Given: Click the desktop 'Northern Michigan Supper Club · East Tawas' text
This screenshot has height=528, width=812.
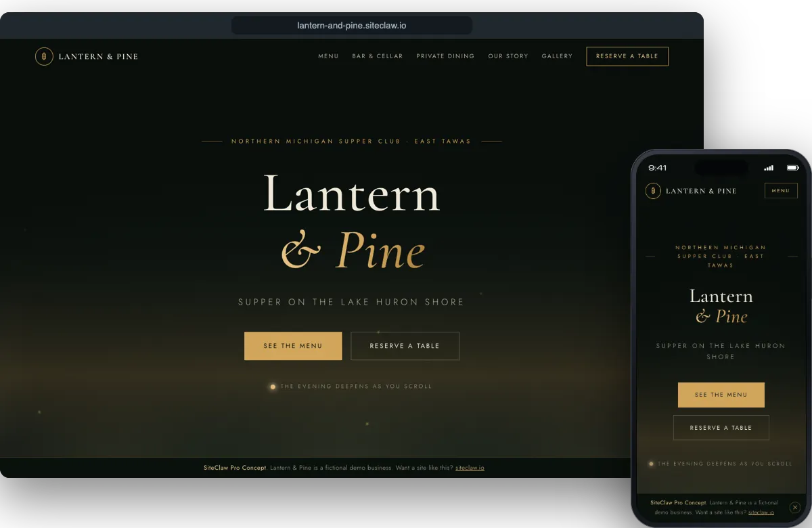Looking at the screenshot, I should point(351,141).
